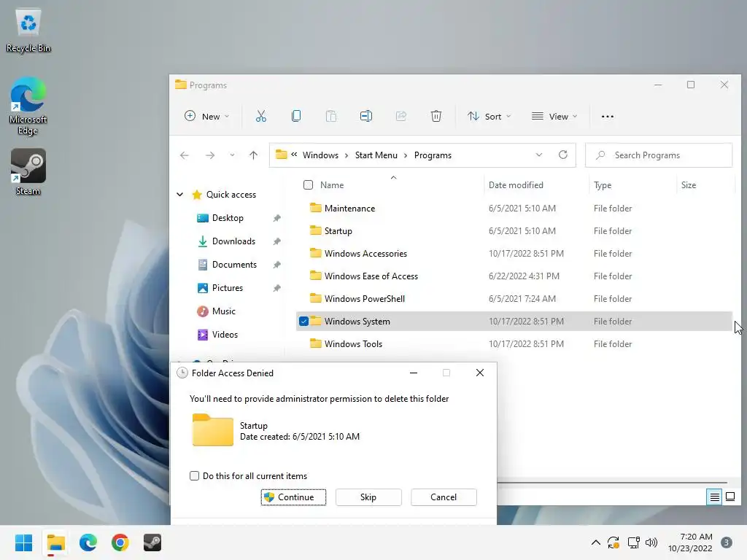This screenshot has height=560, width=747.
Task: Open the New dropdown menu
Action: 206,116
